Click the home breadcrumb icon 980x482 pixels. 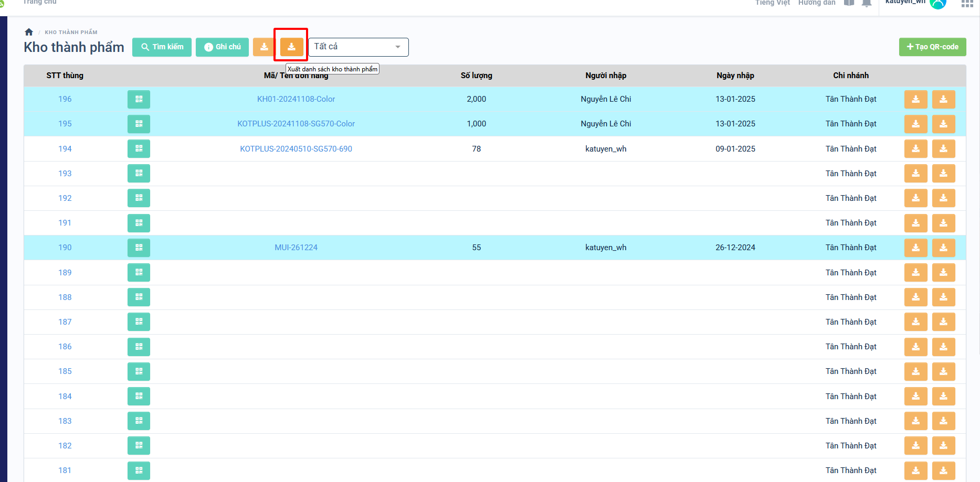click(x=29, y=32)
